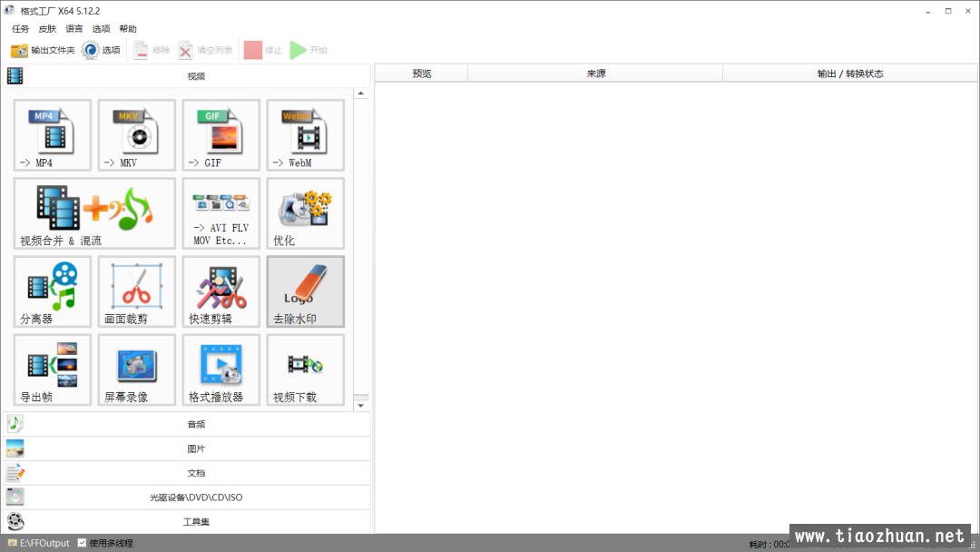Select the MKV conversion icon
Image resolution: width=980 pixels, height=552 pixels.
137,134
